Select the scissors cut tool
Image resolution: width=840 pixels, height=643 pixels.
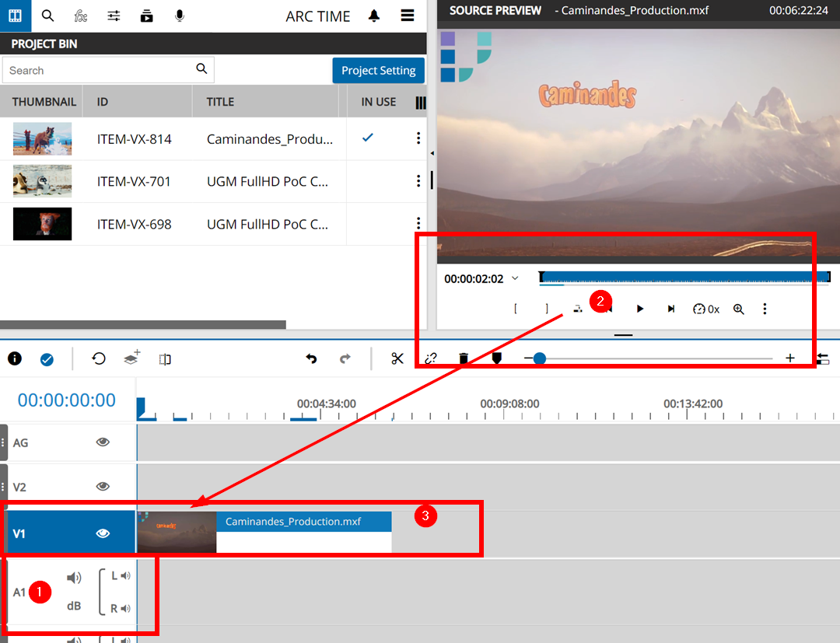pyautogui.click(x=397, y=358)
